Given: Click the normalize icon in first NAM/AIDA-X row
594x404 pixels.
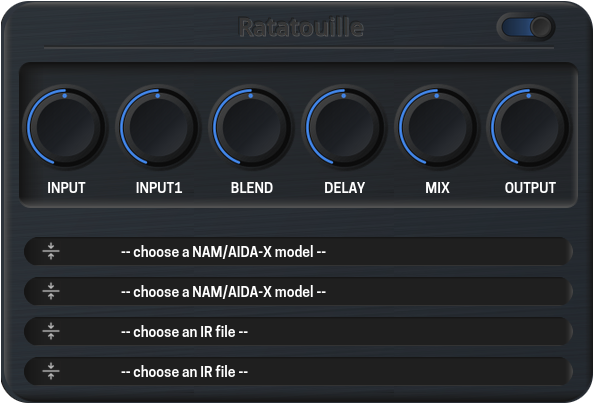Looking at the screenshot, I should click(x=51, y=251).
